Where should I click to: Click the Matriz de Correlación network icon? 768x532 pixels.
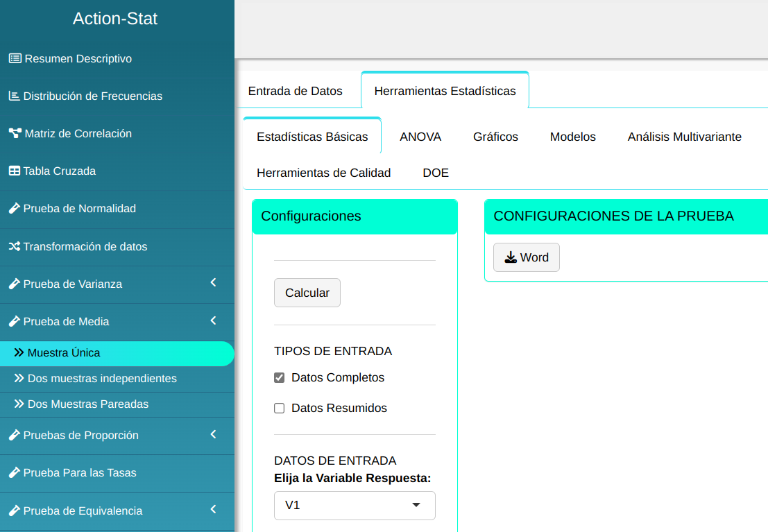15,134
